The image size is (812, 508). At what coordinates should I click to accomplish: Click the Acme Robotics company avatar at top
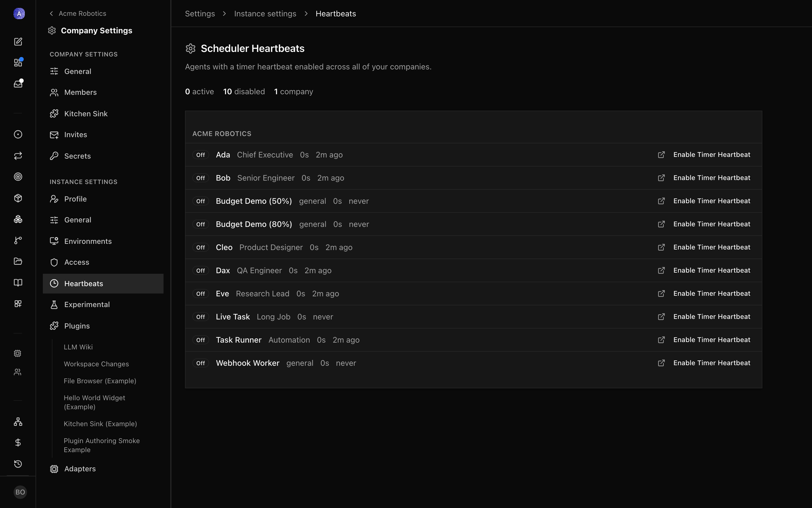19,14
